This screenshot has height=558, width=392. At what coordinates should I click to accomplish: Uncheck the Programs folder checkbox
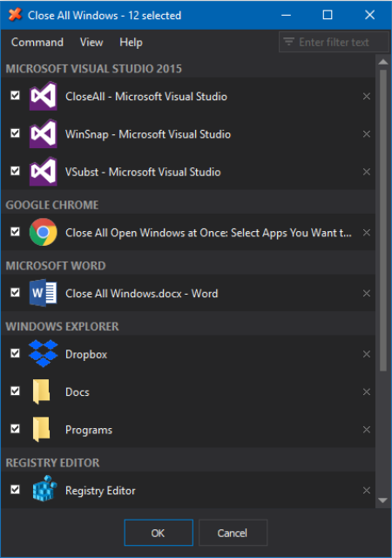(x=16, y=428)
